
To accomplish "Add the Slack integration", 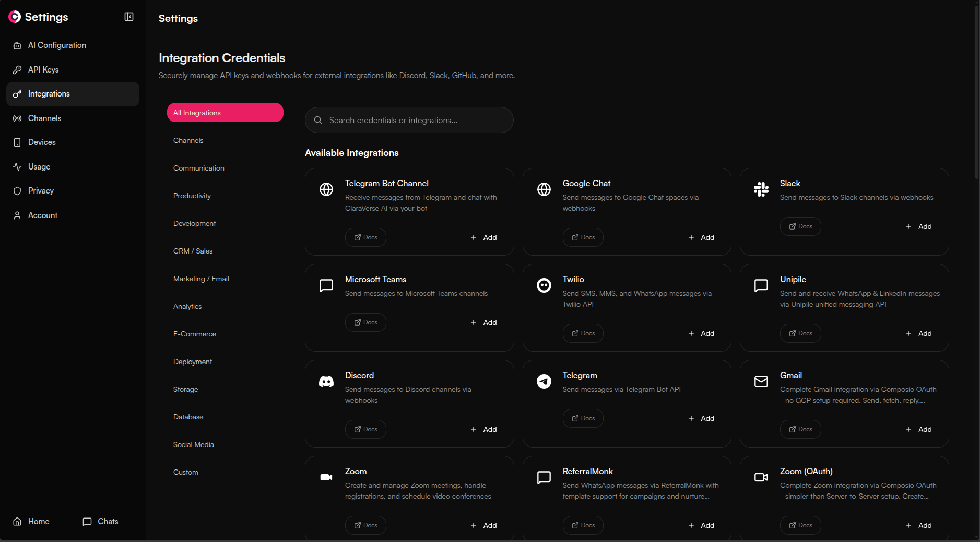I will click(x=918, y=226).
